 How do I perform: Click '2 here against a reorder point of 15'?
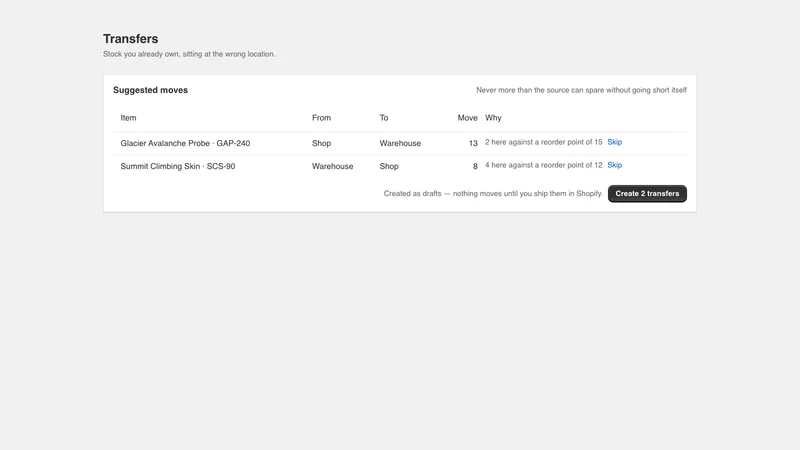tap(543, 142)
